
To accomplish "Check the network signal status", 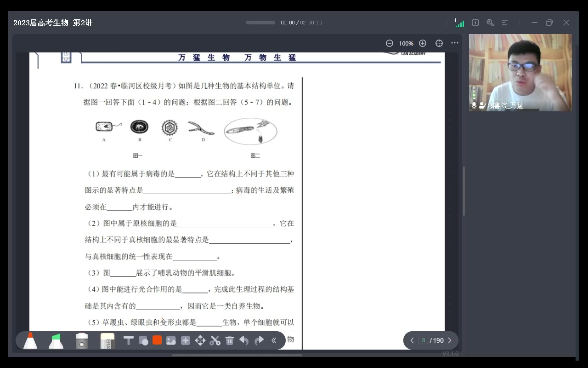I will 459,23.
